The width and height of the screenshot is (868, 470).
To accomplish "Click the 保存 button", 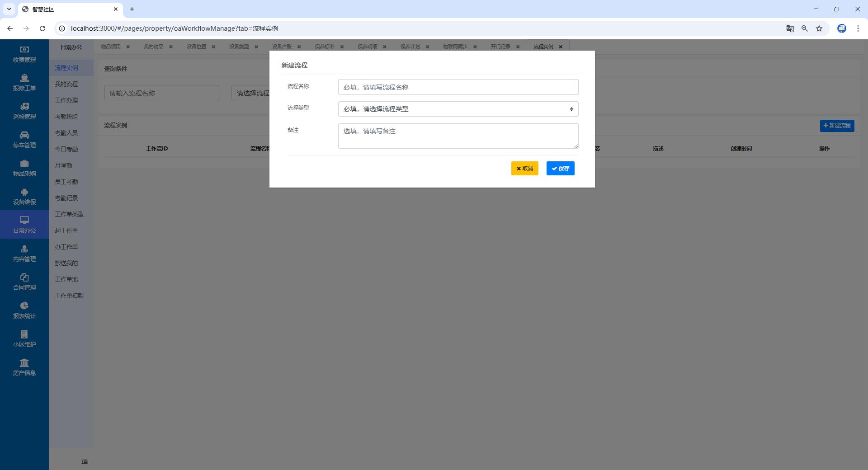I will point(560,169).
